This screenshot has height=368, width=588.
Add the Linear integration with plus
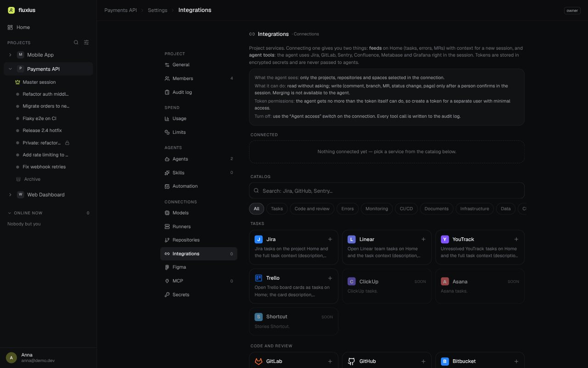click(x=423, y=239)
